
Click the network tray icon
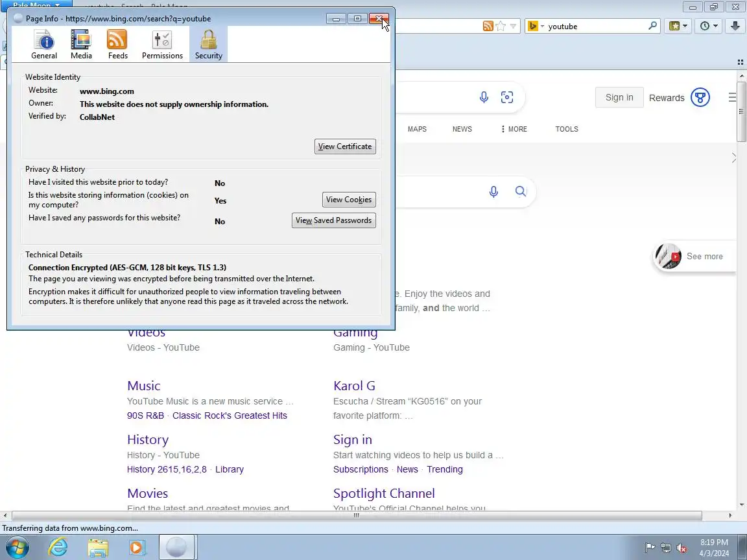665,548
